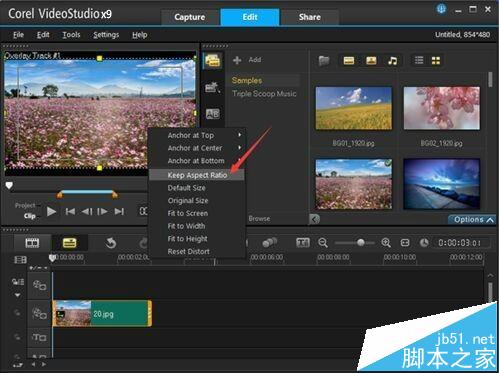Toggle show audio files filter

(x=393, y=61)
